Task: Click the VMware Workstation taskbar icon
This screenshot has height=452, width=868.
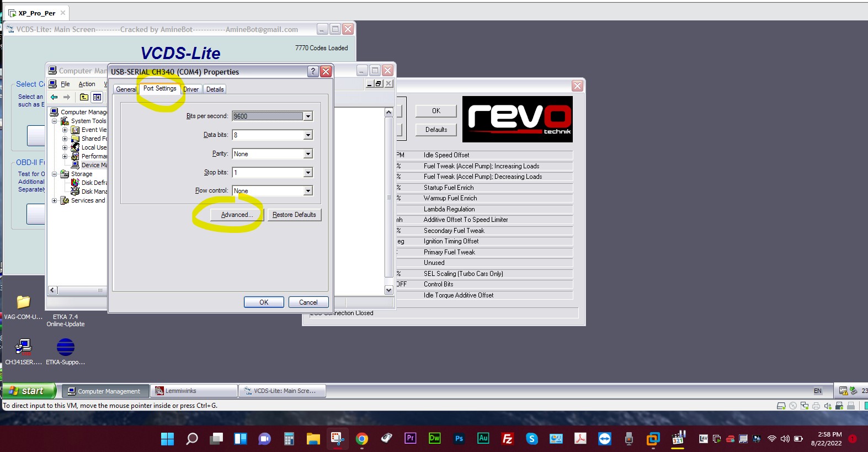Action: (653, 439)
